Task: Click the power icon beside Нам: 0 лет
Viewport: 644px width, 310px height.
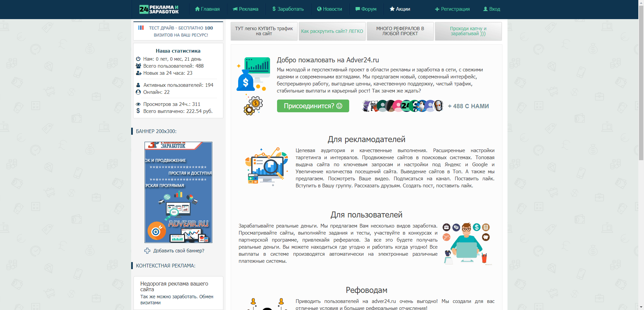Action: [138, 59]
